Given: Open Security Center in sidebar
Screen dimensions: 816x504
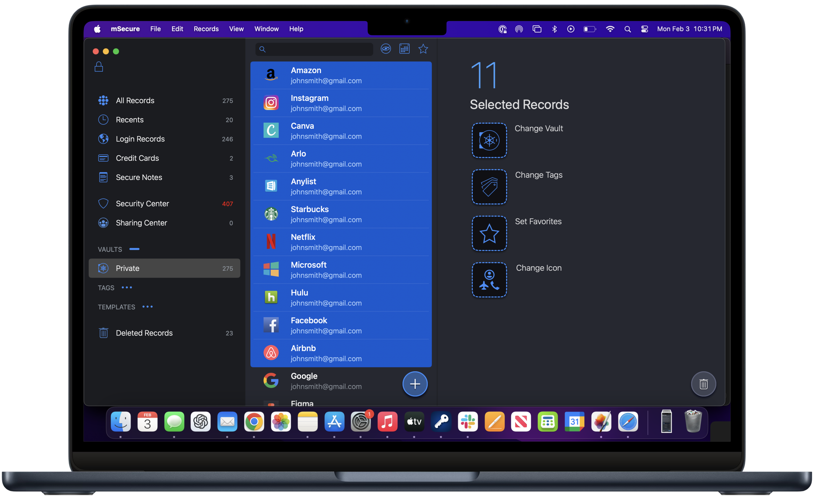Looking at the screenshot, I should pyautogui.click(x=142, y=204).
